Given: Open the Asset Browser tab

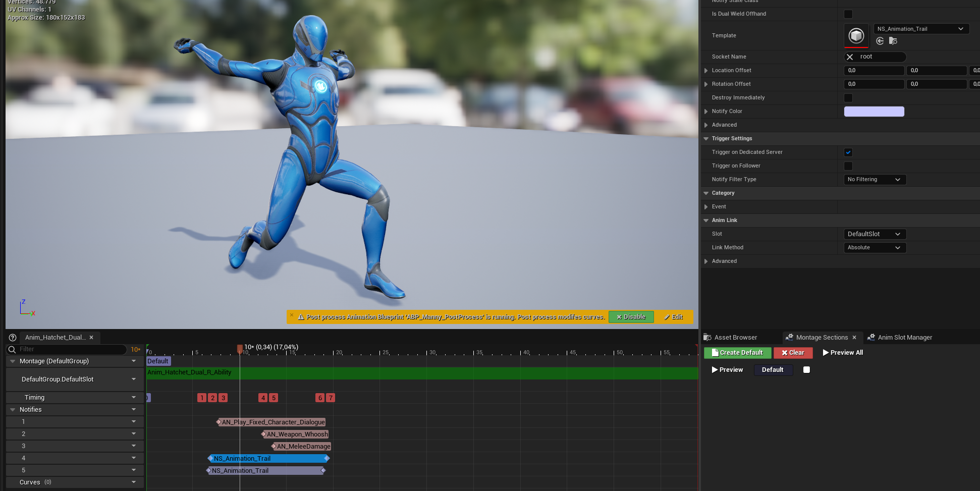Looking at the screenshot, I should point(735,338).
